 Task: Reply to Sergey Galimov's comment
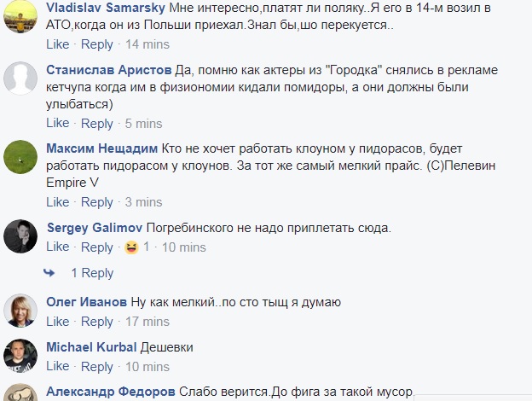96,247
